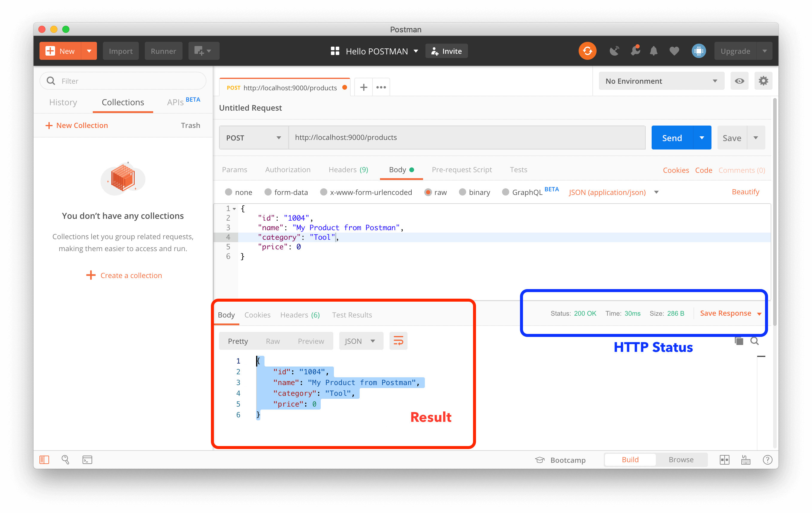
Task: Click the sync status icon
Action: pyautogui.click(x=587, y=51)
